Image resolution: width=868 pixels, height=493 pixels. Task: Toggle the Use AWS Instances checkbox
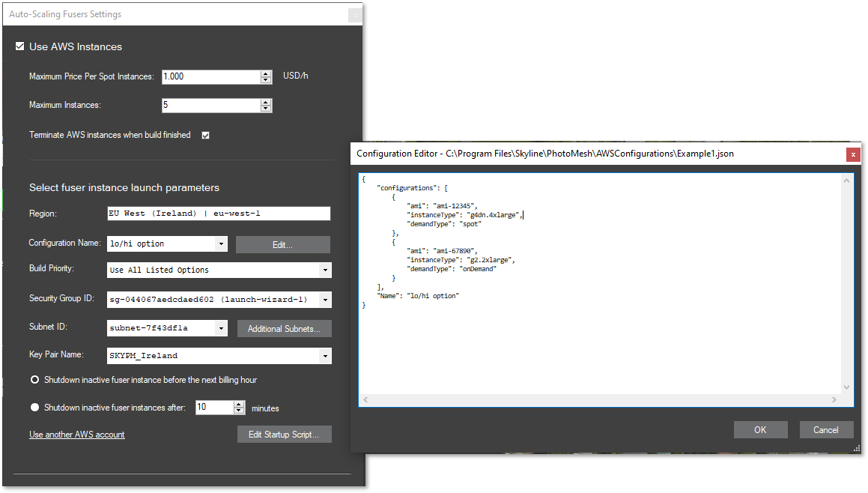pos(20,46)
